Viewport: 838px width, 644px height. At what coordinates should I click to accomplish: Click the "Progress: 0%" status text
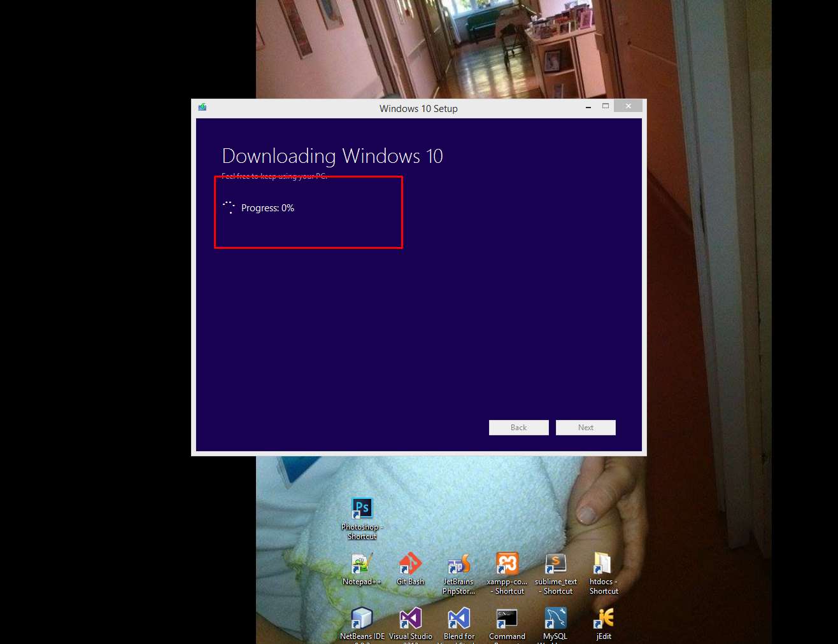(x=267, y=208)
